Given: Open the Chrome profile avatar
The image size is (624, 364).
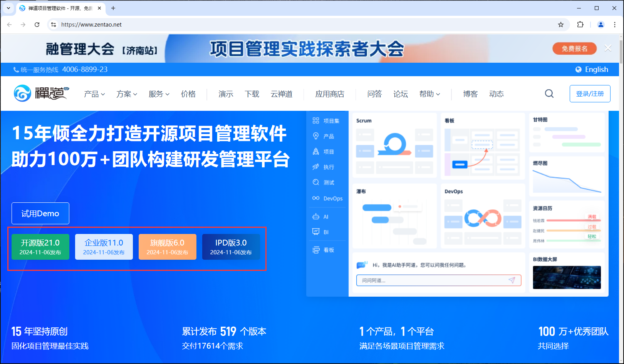Looking at the screenshot, I should pos(601,25).
